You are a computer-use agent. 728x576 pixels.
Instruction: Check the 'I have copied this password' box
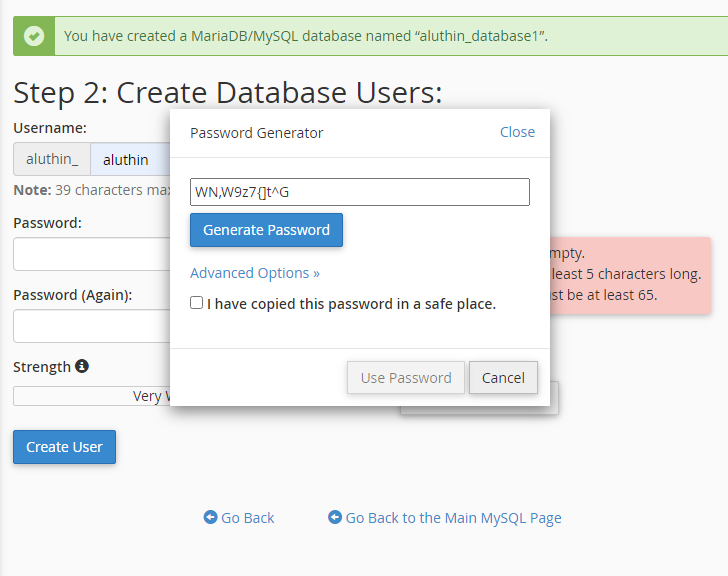pyautogui.click(x=197, y=303)
